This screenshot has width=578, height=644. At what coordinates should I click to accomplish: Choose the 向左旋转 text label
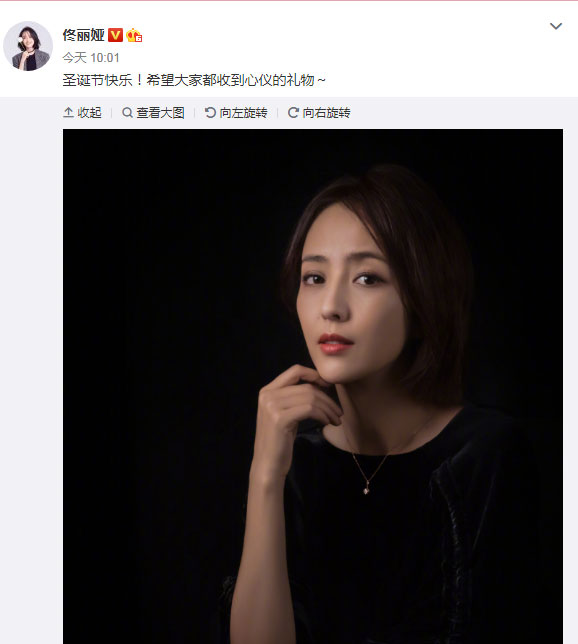coord(243,113)
